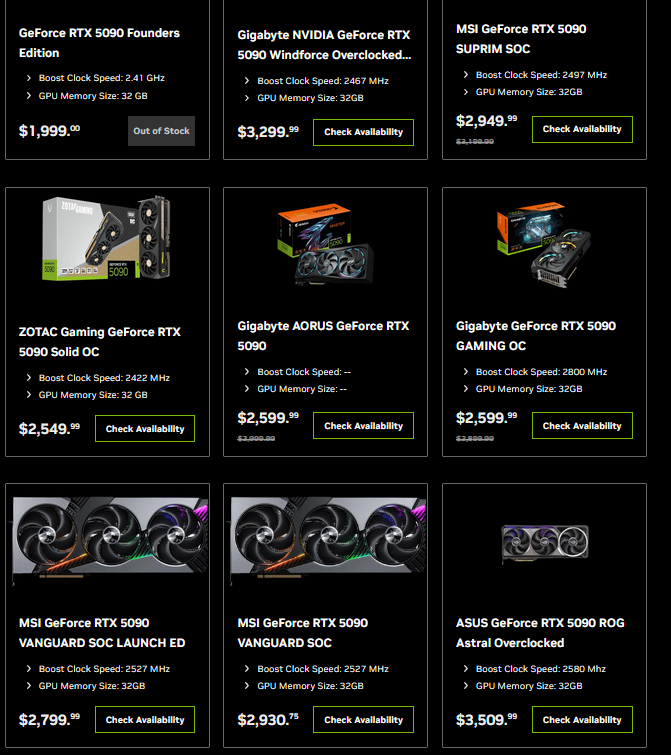The image size is (671, 755).
Task: Click the Gigabyte GAMING OC product image
Action: point(544,245)
